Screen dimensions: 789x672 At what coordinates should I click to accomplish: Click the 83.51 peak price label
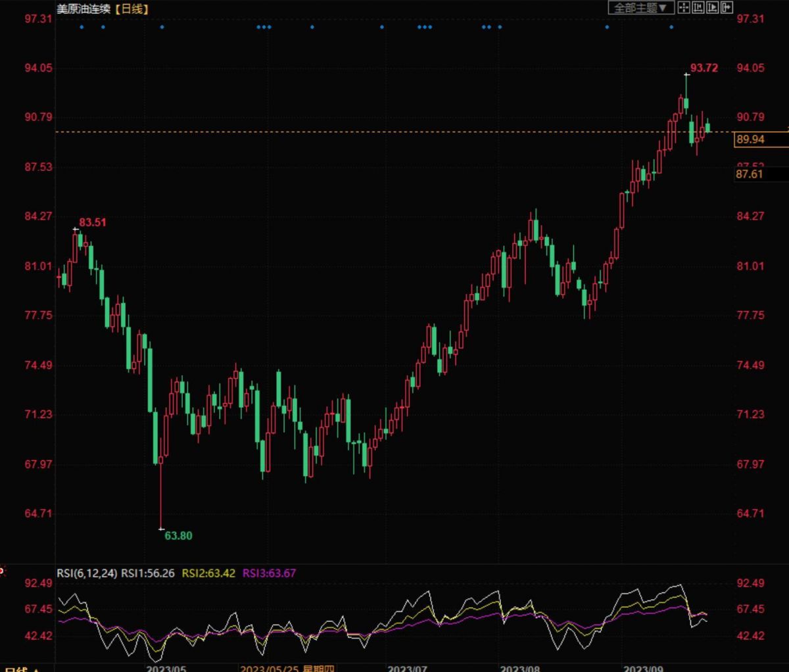93,222
